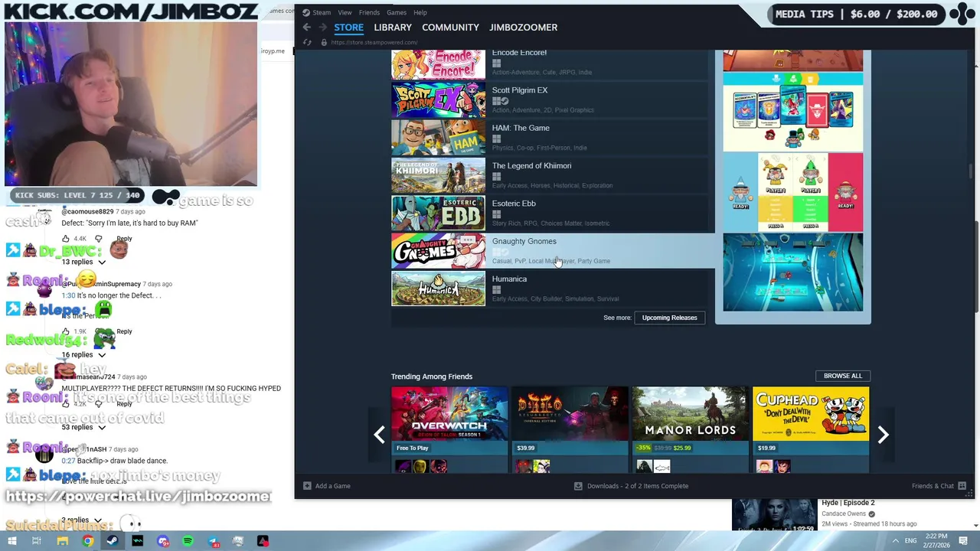Open Google Chrome from the taskbar

(x=87, y=541)
